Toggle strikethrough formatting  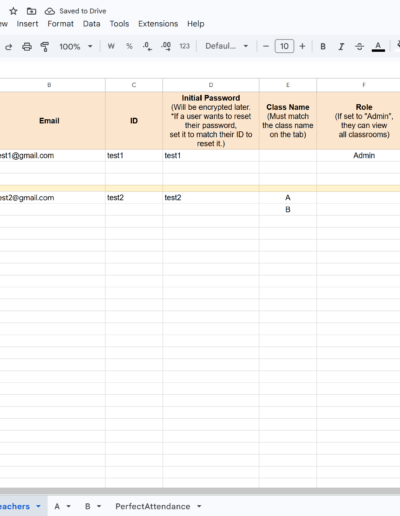pos(359,47)
